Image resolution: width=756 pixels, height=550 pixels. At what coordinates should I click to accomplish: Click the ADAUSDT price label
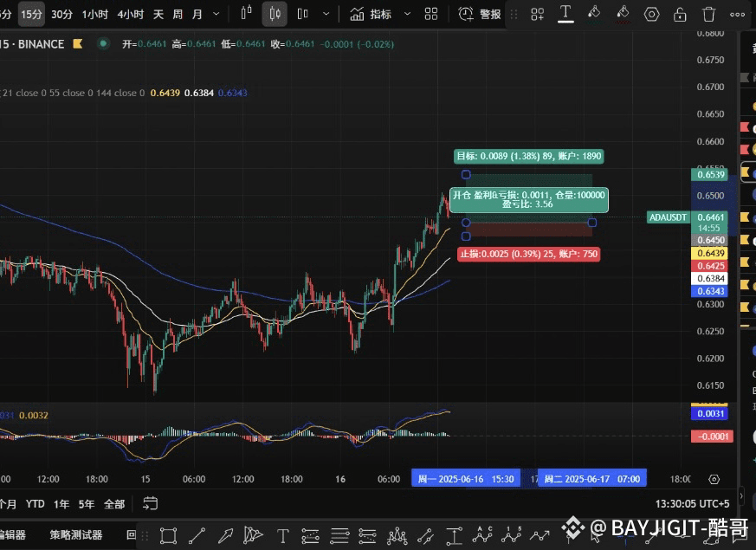coord(668,217)
